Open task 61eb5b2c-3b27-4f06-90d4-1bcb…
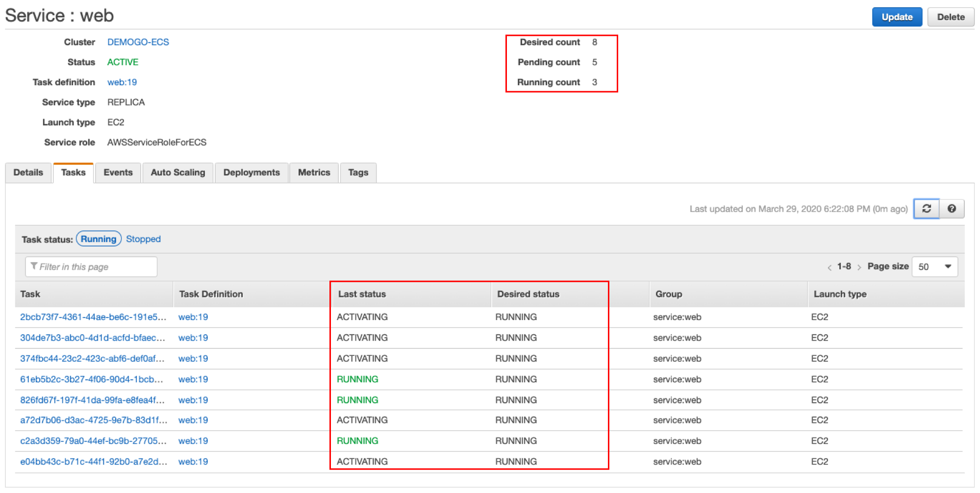This screenshot has height=493, width=980. pos(92,379)
